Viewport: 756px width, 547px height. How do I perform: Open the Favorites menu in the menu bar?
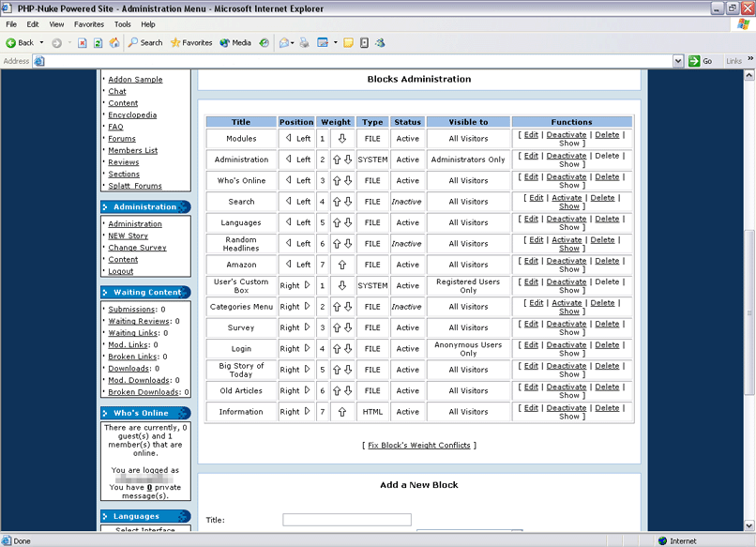tap(89, 24)
